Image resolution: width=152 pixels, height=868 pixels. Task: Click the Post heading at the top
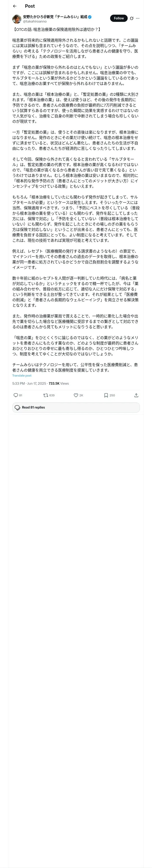30,6
